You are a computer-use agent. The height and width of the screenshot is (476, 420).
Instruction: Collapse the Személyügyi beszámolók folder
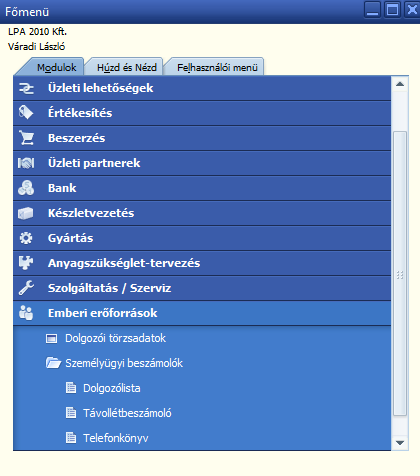tap(124, 363)
